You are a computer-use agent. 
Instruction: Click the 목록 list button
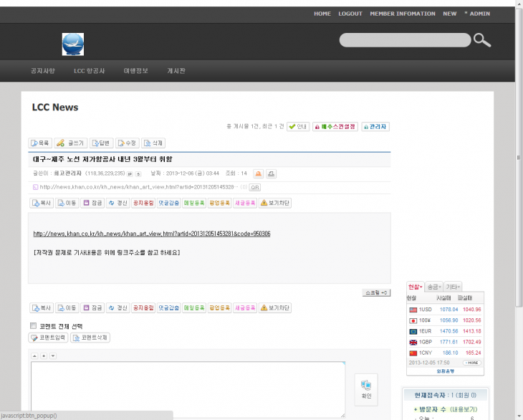point(40,143)
